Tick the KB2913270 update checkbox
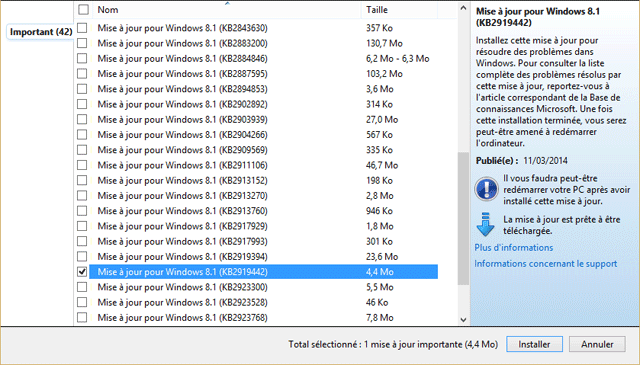This screenshot has width=640, height=365. click(82, 196)
